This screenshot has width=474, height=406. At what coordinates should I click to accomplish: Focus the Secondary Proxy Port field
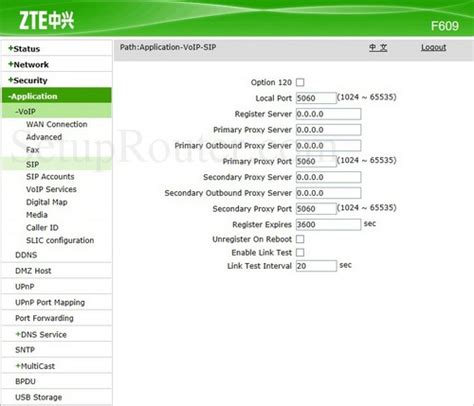316,209
